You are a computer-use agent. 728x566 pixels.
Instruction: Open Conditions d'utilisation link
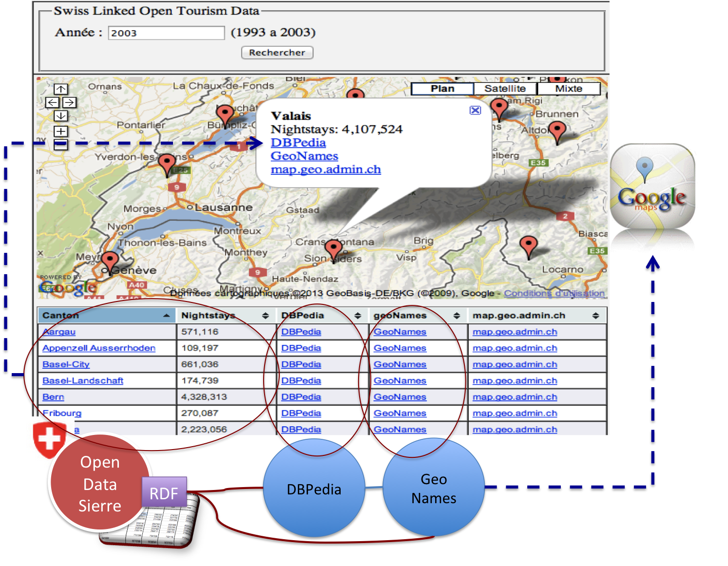pyautogui.click(x=555, y=293)
